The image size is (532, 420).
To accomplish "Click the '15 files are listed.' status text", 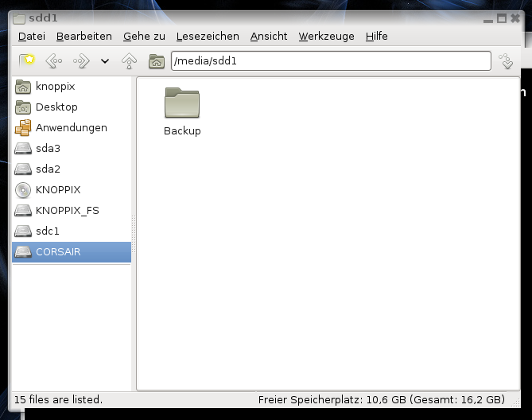I will 58,399.
